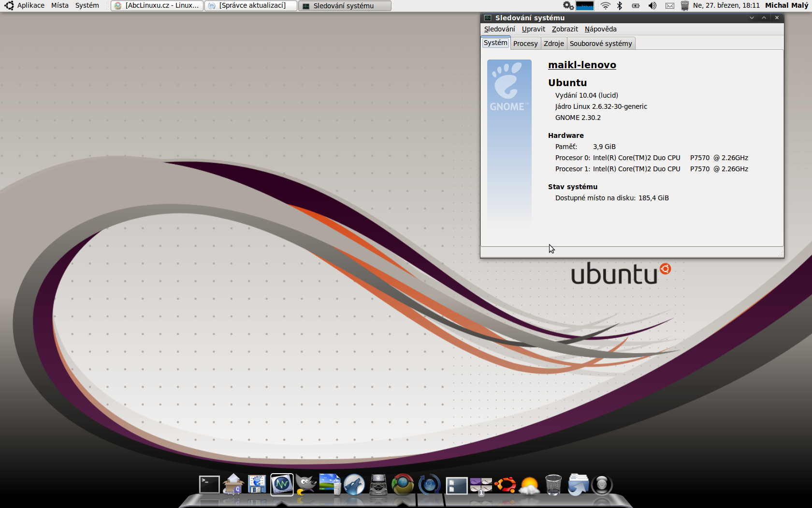
Task: Open the floppy disk GNOME dock icon
Action: pyautogui.click(x=257, y=484)
